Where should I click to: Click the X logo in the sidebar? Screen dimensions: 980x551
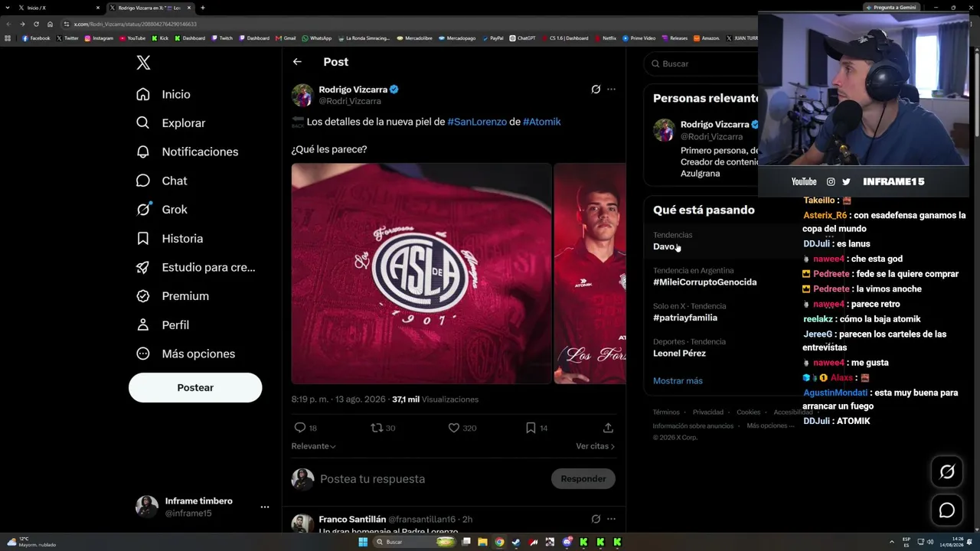tap(143, 63)
